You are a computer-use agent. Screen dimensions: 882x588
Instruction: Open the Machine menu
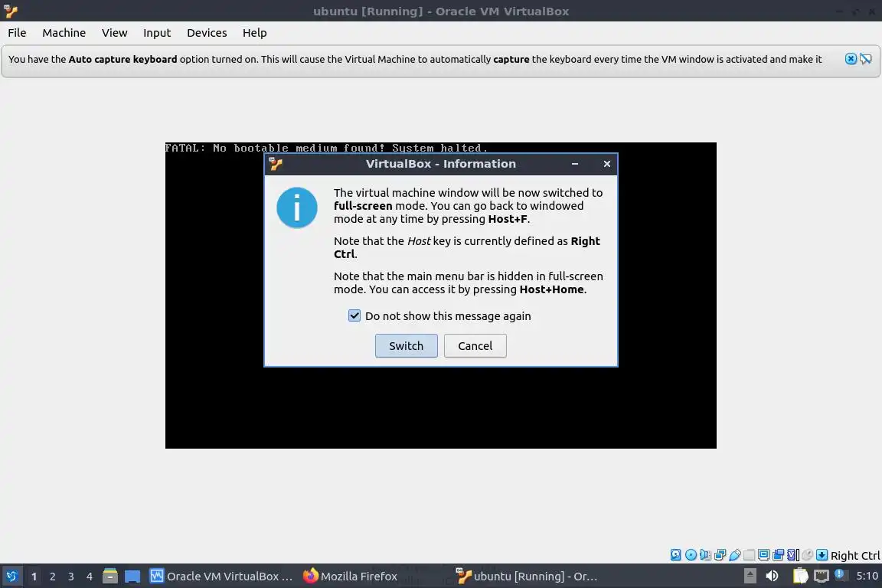(x=64, y=33)
